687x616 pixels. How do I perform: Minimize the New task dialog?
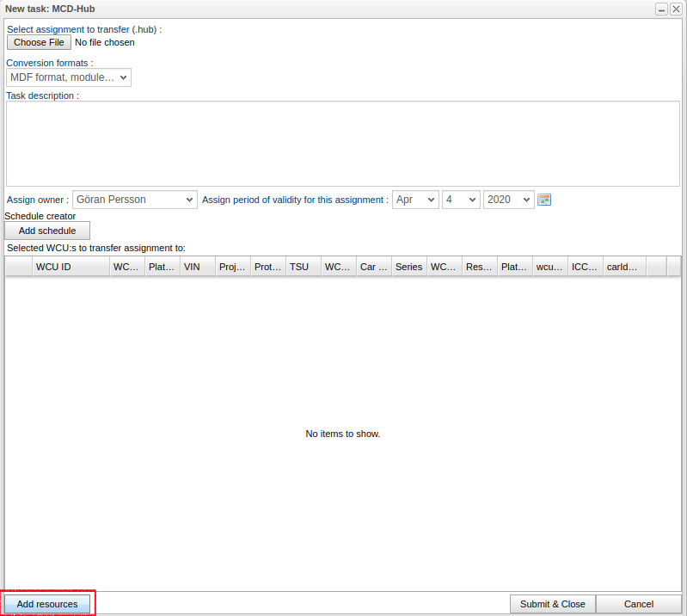pyautogui.click(x=661, y=9)
